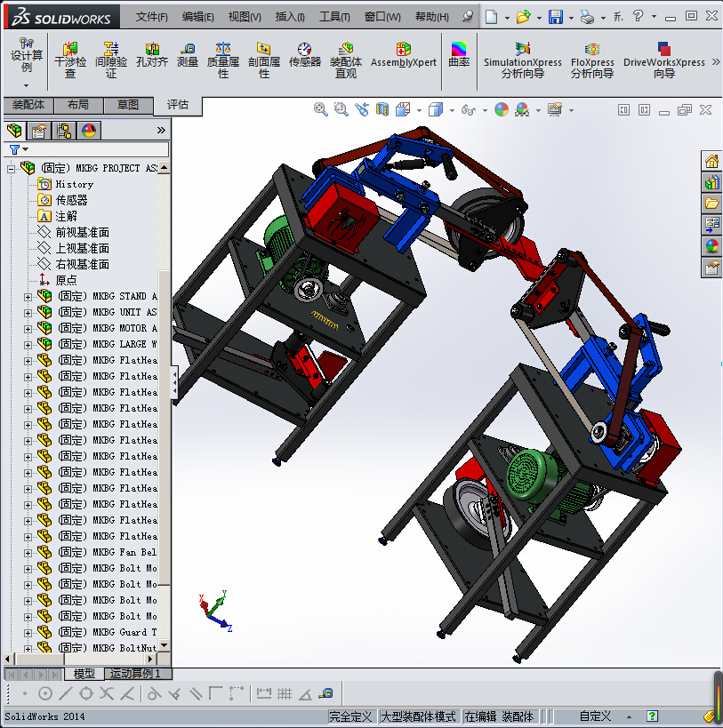Launch AssemblyXpert tool
Viewport: 723px width, 728px height.
point(403,55)
